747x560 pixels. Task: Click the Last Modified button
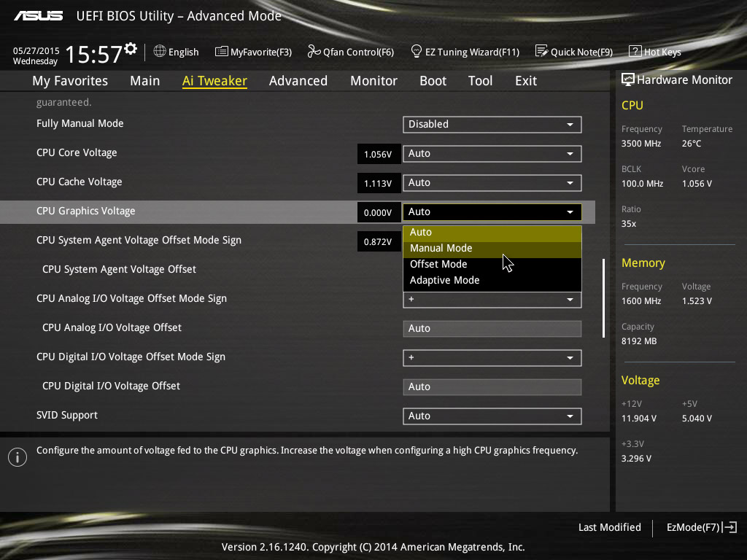tap(609, 527)
